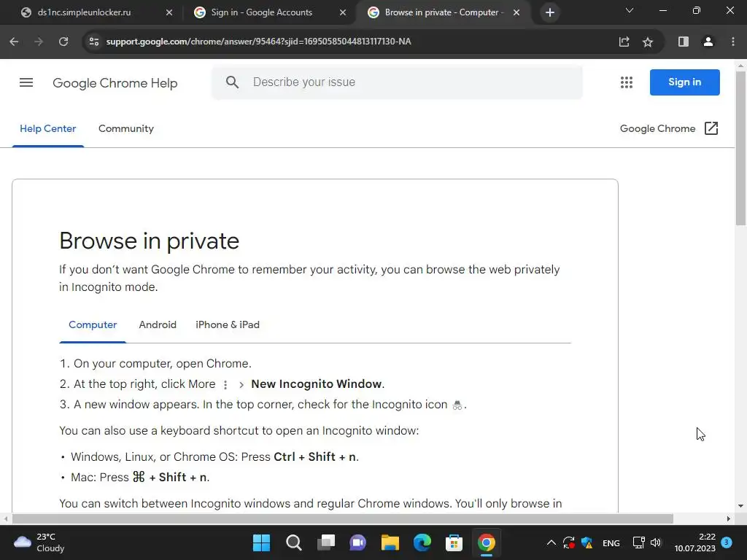Click the scroll right arrow
This screenshot has width=747, height=560.
point(729,518)
